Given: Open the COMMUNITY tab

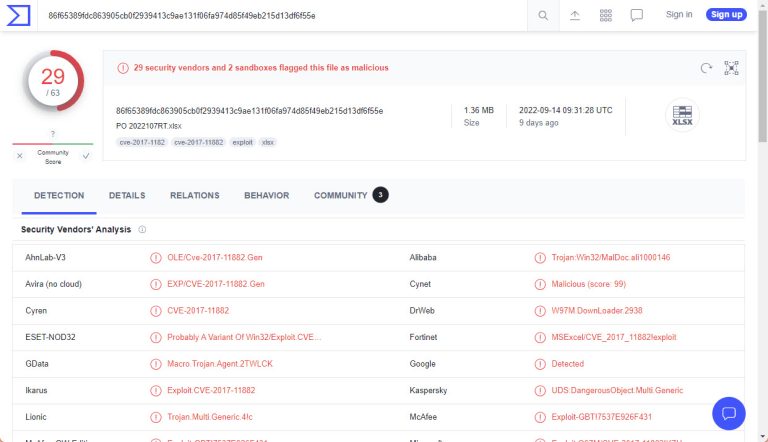Looking at the screenshot, I should click(351, 196).
